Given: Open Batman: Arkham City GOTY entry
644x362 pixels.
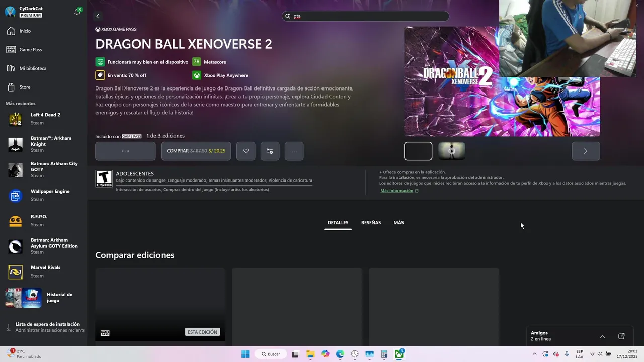Looking at the screenshot, I should (43, 170).
